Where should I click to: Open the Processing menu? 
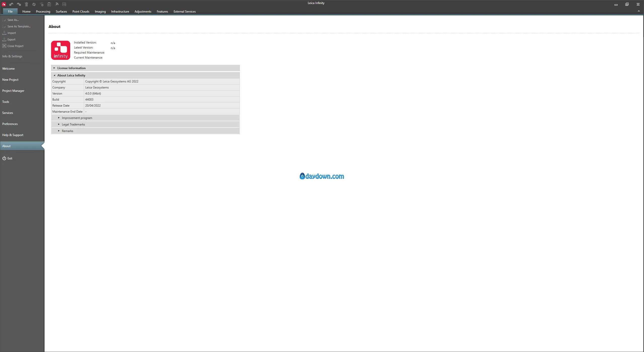click(43, 11)
